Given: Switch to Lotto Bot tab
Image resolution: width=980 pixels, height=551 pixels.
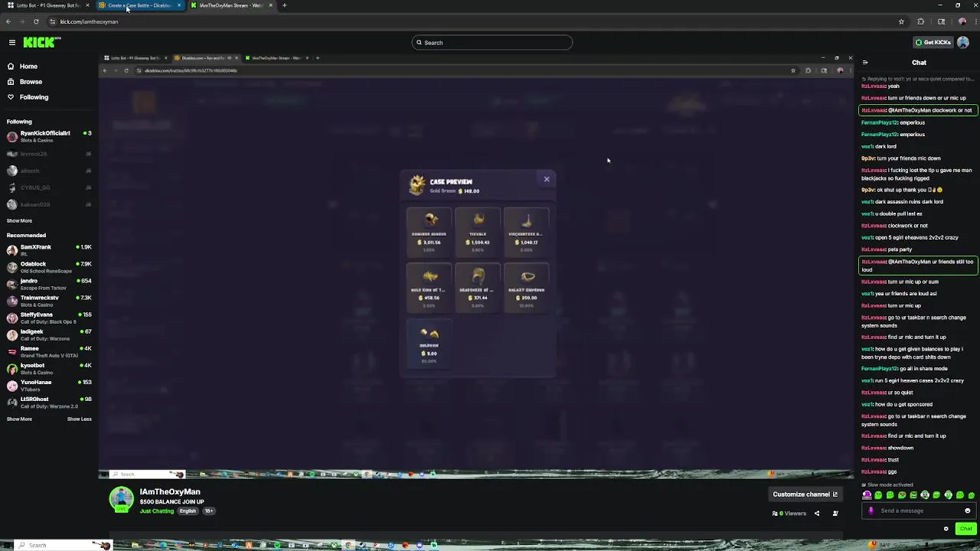Looking at the screenshot, I should [47, 5].
